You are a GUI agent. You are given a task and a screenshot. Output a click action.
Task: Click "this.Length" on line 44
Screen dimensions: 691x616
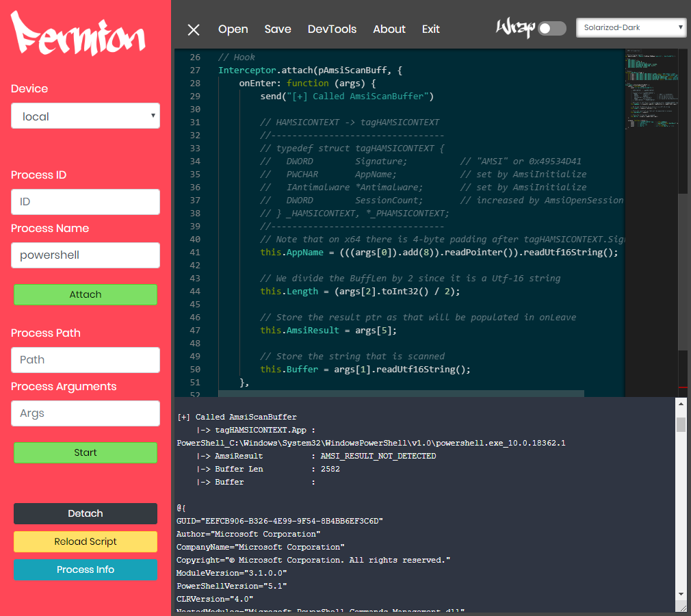[x=289, y=292]
